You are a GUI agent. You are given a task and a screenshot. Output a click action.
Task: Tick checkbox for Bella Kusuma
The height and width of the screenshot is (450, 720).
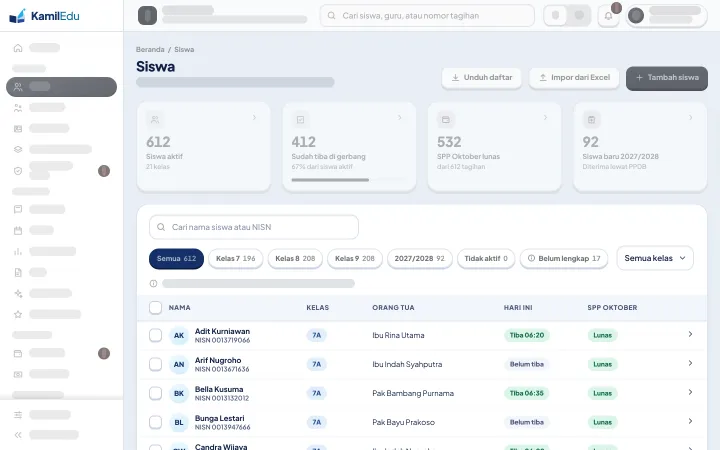155,394
